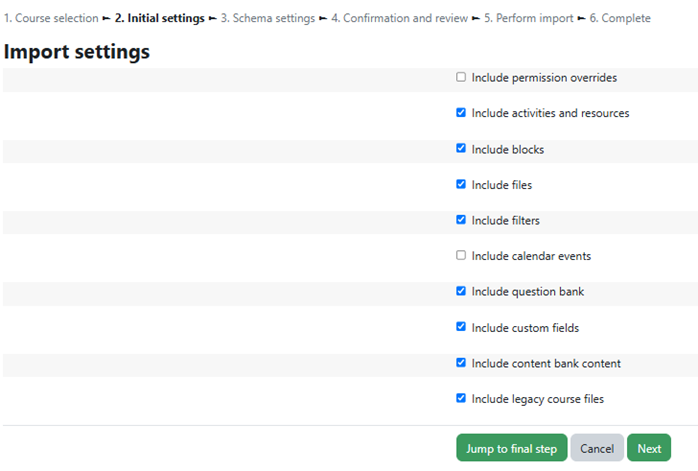Disable Include filters checkbox
698x471 pixels.
(461, 220)
